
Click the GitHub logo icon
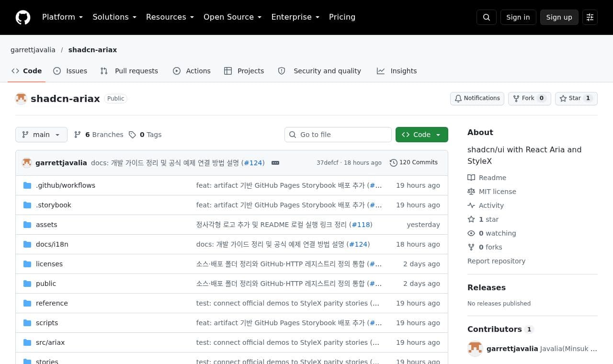(x=23, y=17)
